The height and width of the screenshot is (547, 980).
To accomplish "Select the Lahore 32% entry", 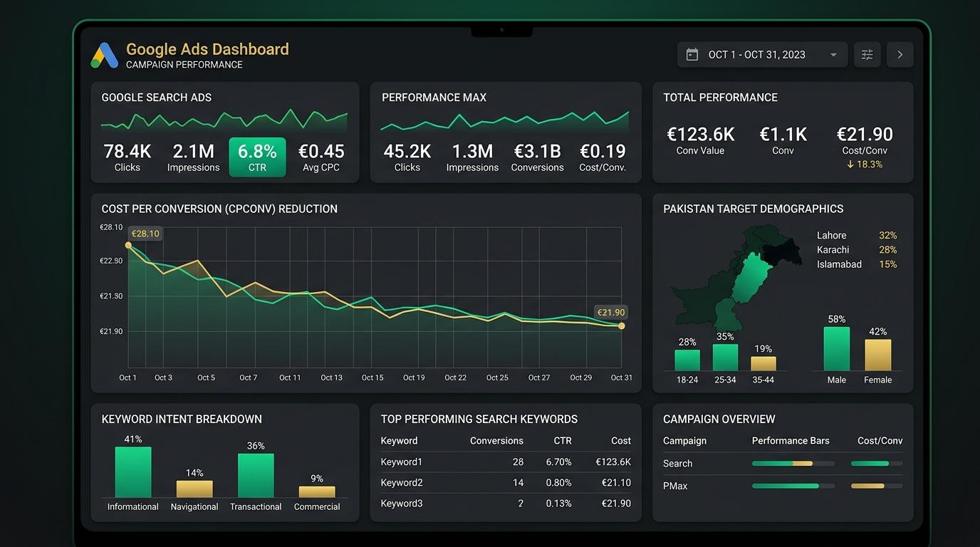I will (x=857, y=235).
